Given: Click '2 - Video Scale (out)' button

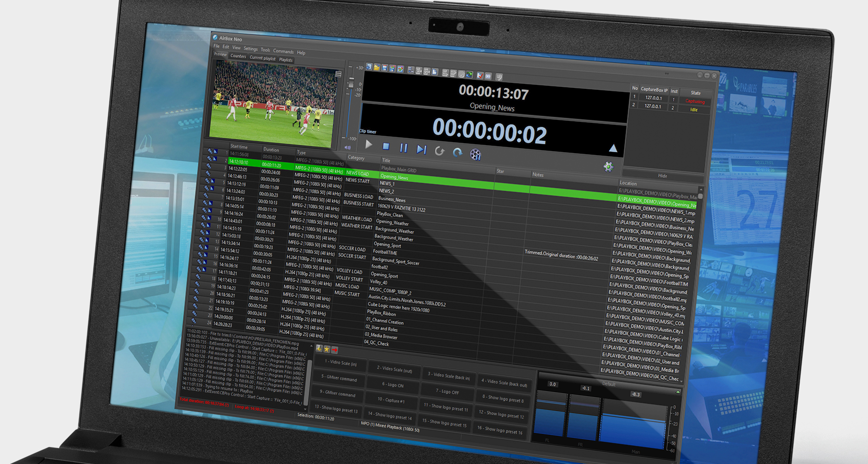Looking at the screenshot, I should pos(394,370).
